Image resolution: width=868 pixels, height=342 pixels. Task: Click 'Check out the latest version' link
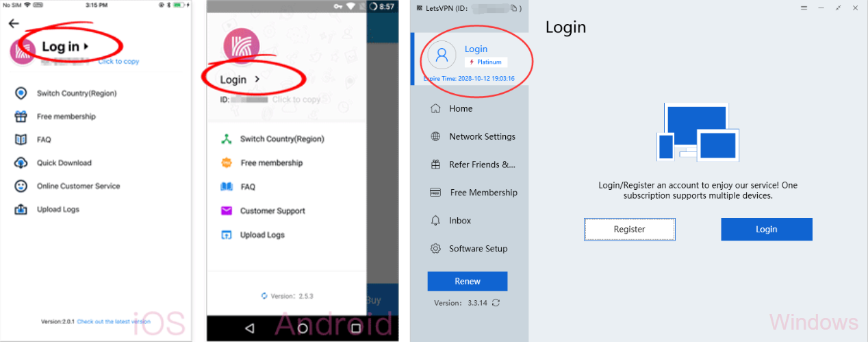point(114,321)
